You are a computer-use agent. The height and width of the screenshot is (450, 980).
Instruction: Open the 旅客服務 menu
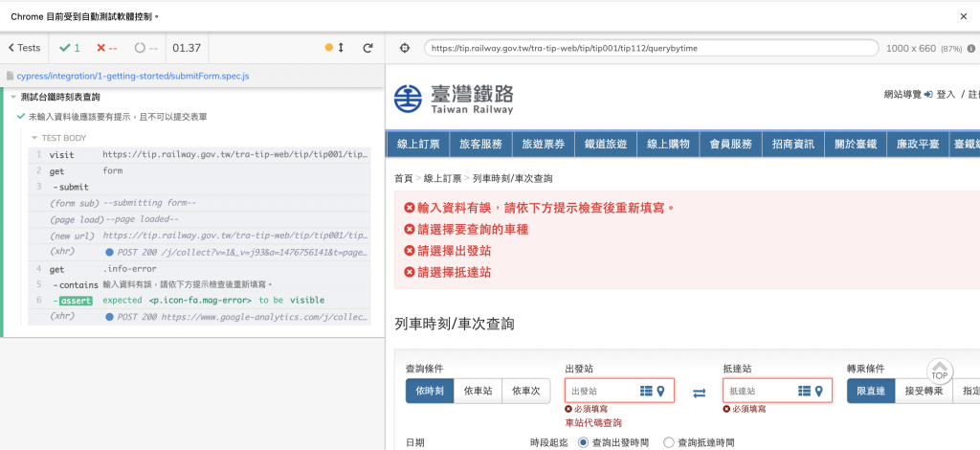480,144
